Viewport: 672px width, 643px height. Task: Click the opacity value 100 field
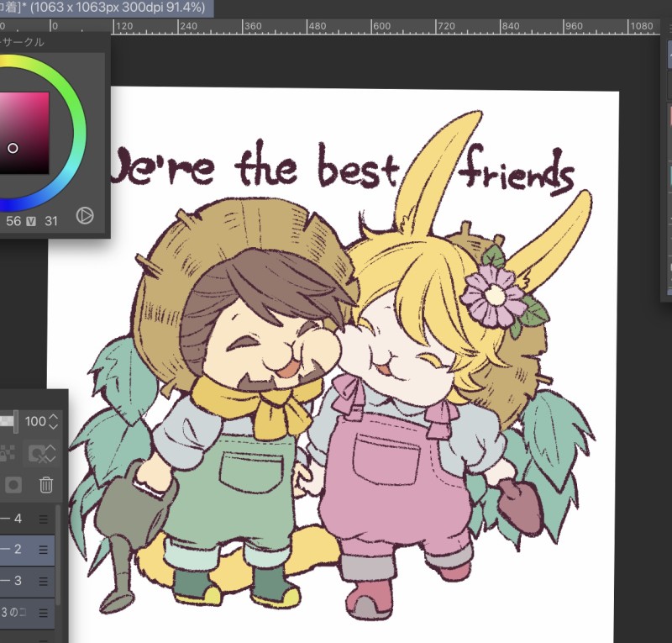click(35, 421)
